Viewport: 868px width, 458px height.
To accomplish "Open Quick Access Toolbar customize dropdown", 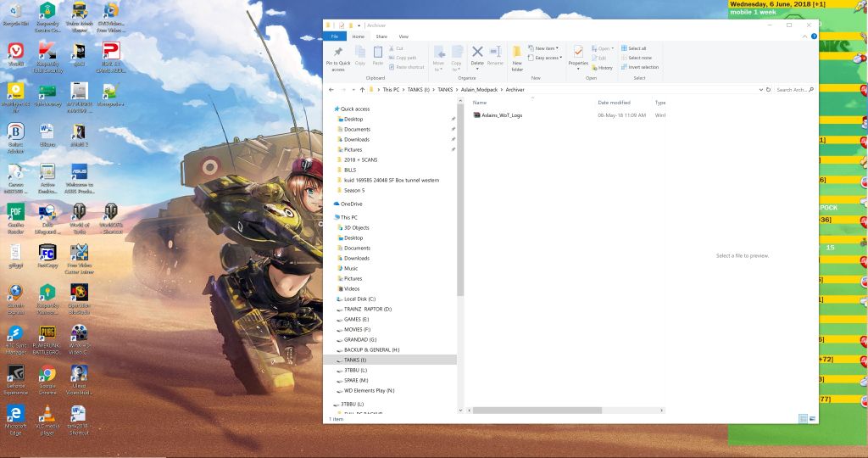I will (x=359, y=25).
